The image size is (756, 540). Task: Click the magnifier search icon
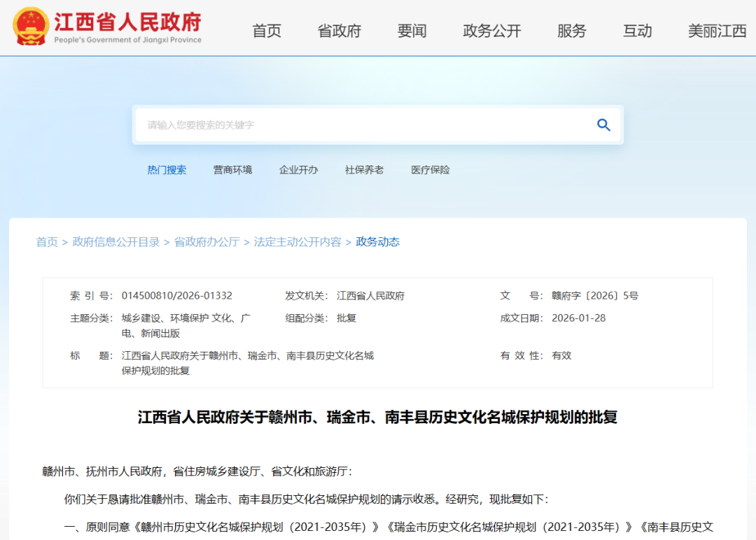pos(603,125)
